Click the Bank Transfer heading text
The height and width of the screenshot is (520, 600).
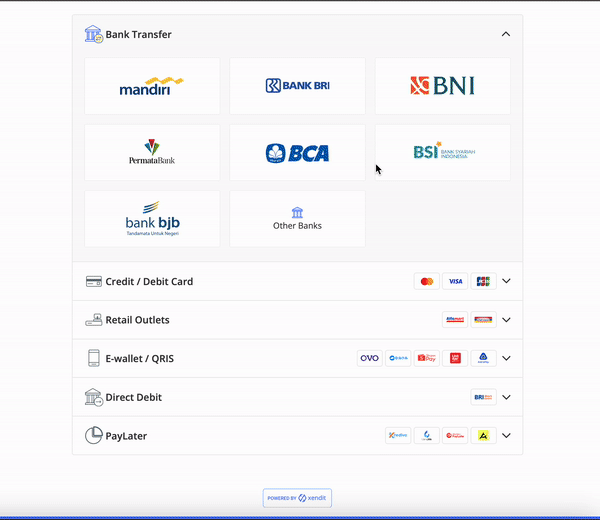coord(139,34)
